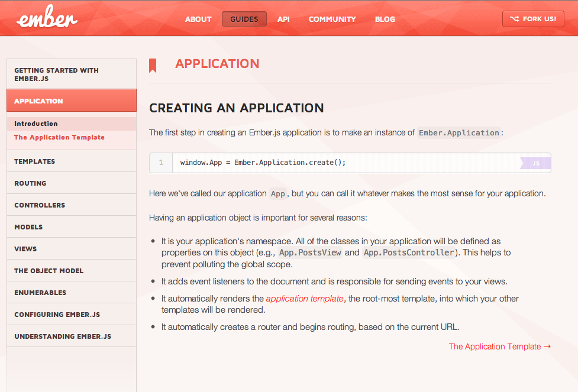This screenshot has height=392, width=578.
Task: Select The Application Template in the sidebar
Action: [59, 137]
